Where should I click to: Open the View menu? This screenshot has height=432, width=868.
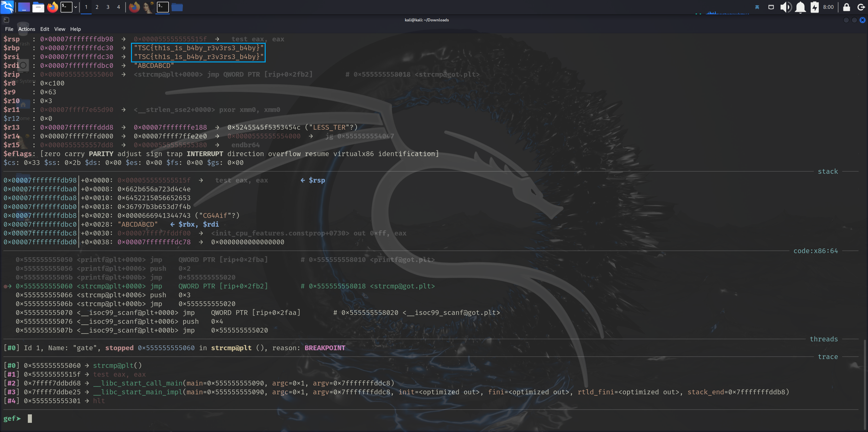[60, 29]
